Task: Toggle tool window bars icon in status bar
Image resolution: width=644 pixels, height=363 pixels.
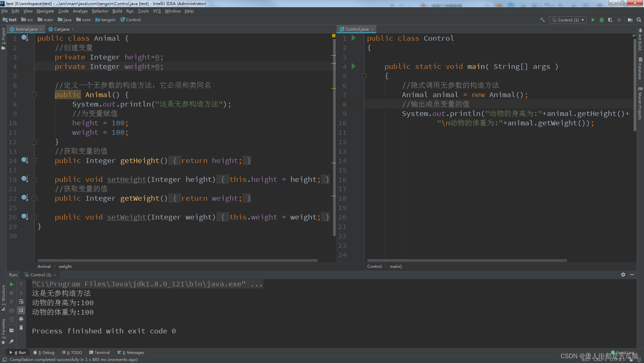Action: pyautogui.click(x=5, y=360)
